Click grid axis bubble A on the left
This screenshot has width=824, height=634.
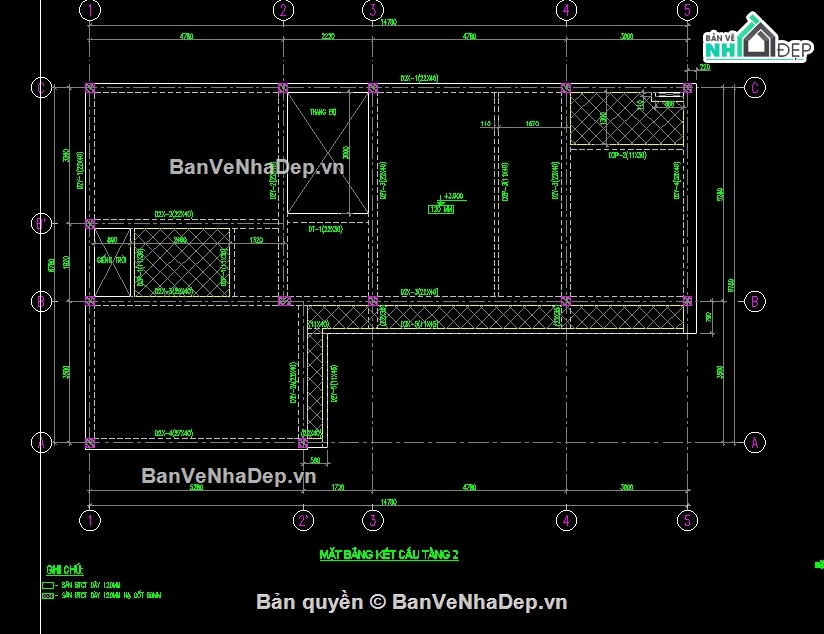tap(42, 443)
